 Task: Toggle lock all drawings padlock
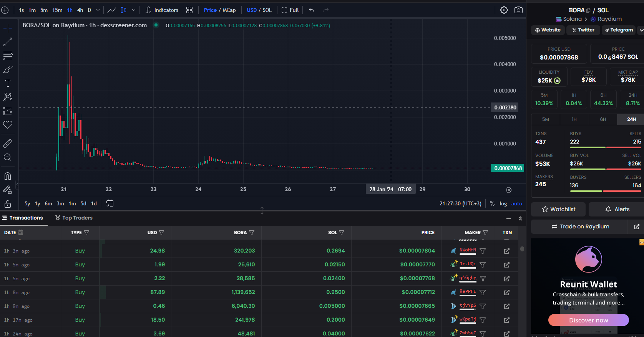[8, 203]
